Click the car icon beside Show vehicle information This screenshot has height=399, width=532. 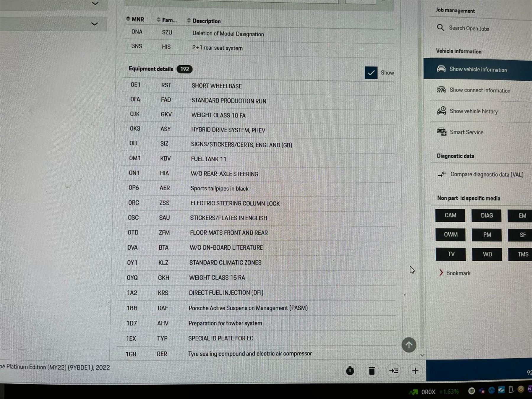(441, 69)
